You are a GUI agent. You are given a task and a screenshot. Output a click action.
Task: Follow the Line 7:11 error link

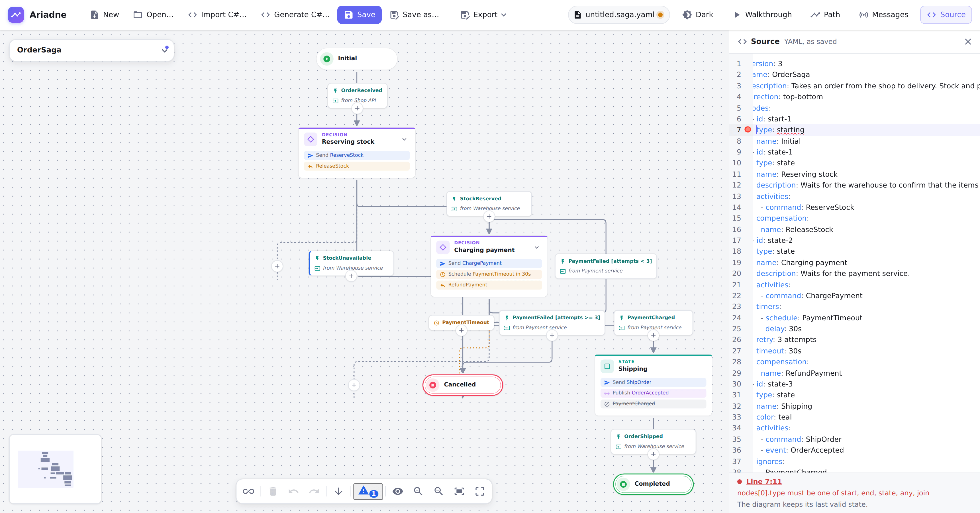tap(763, 481)
